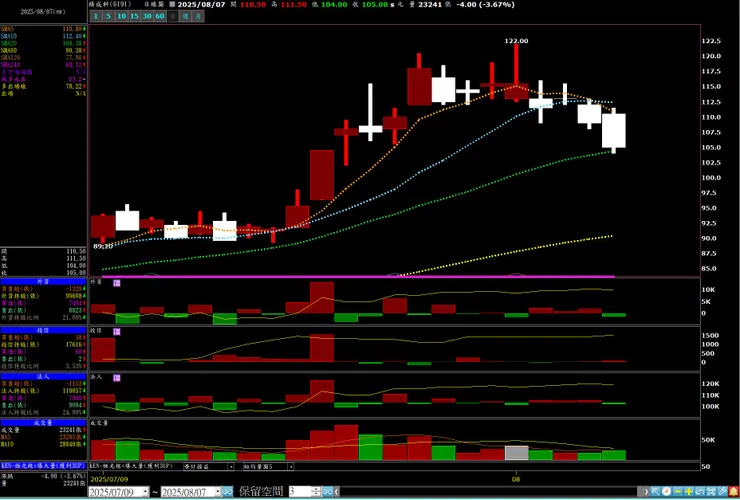Select the weekly (周) chart button

[185, 16]
